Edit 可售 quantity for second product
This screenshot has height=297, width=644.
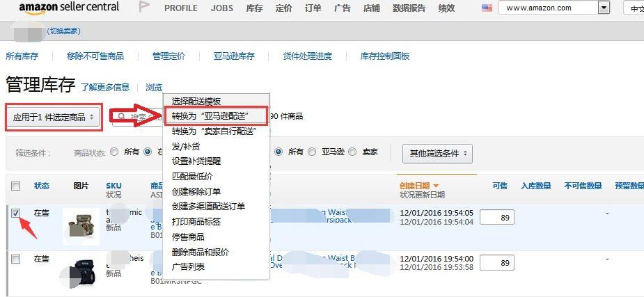497,262
